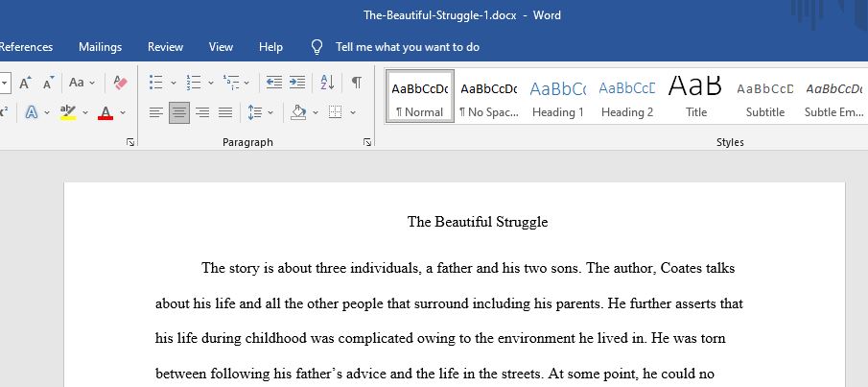The width and height of the screenshot is (868, 387).
Task: Apply borders to paragraph
Action: pyautogui.click(x=335, y=112)
